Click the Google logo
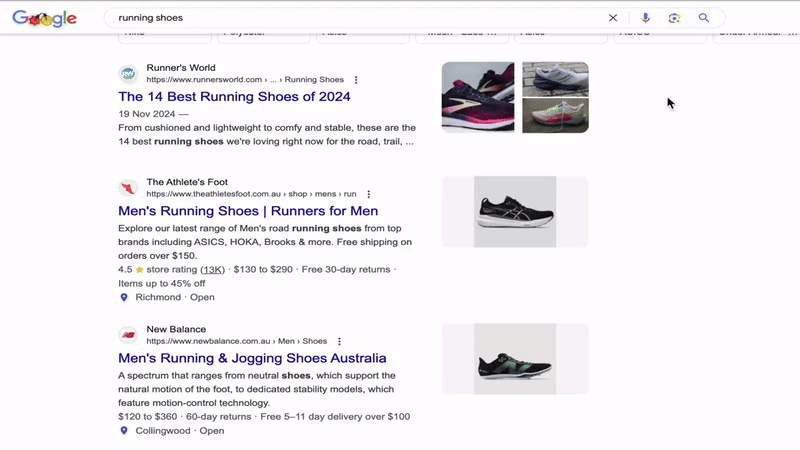This screenshot has width=800, height=450. 44,18
